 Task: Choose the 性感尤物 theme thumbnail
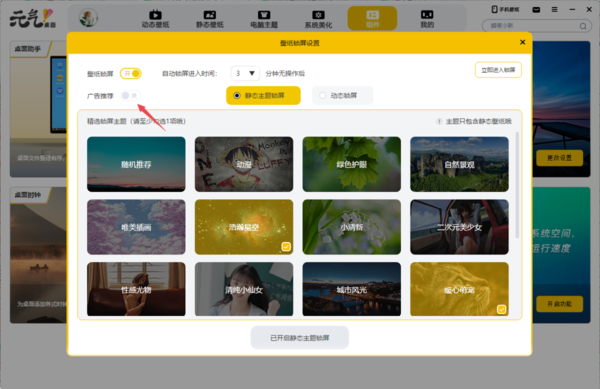[x=136, y=289]
